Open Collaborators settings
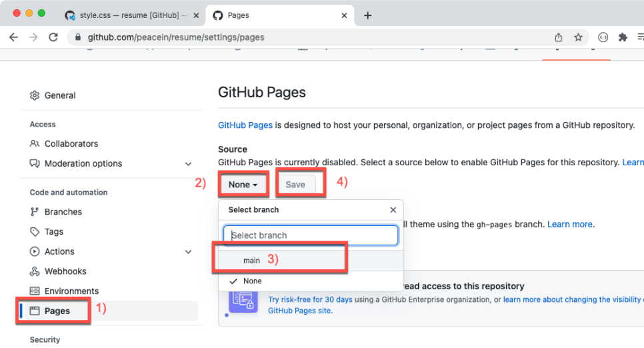The image size is (644, 348). pyautogui.click(x=71, y=144)
